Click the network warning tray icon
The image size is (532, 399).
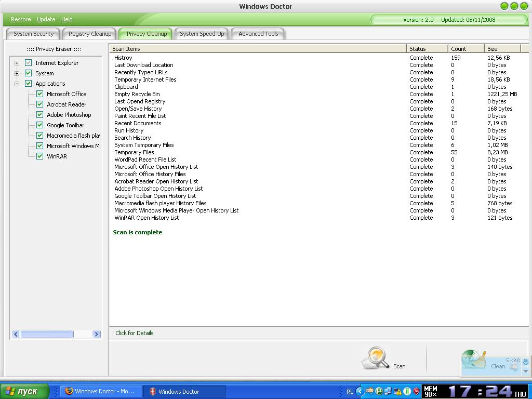click(397, 391)
